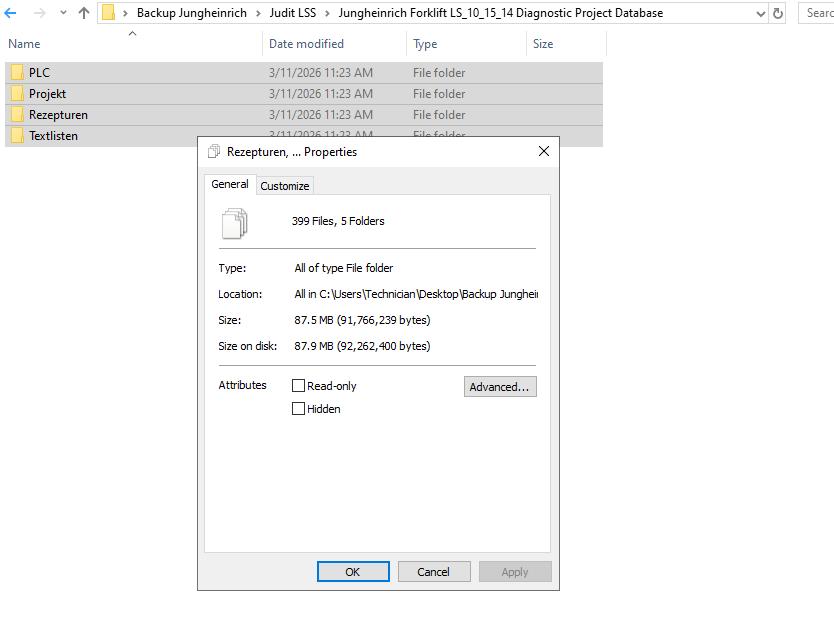834x635 pixels.
Task: Enable the Hidden attribute checkbox
Action: [298, 408]
